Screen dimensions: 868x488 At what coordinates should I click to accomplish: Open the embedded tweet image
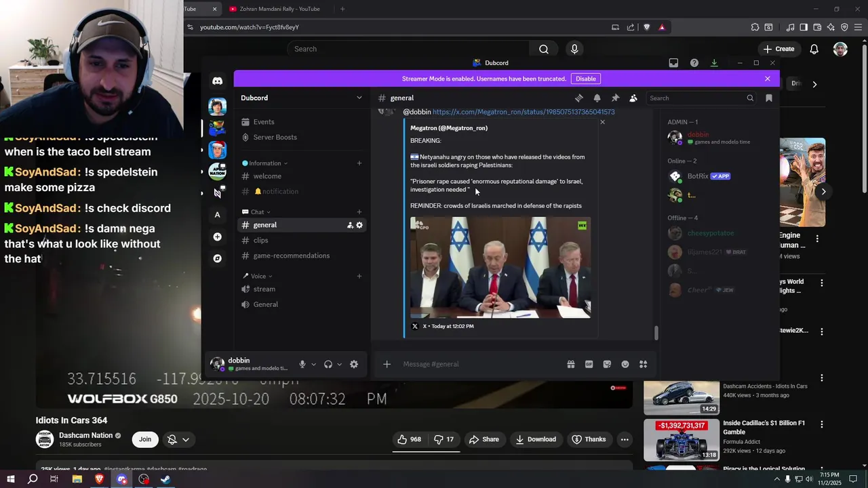pyautogui.click(x=500, y=267)
